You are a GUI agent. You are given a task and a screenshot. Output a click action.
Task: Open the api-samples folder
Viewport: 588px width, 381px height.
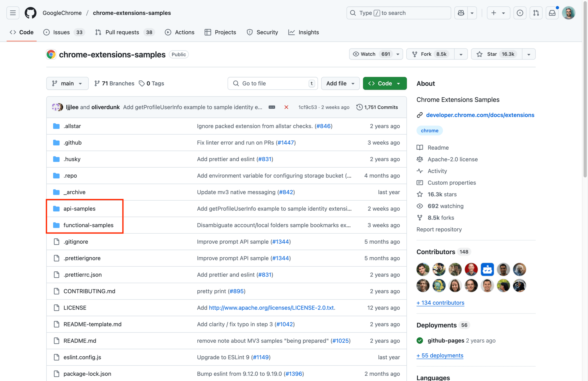pos(79,209)
